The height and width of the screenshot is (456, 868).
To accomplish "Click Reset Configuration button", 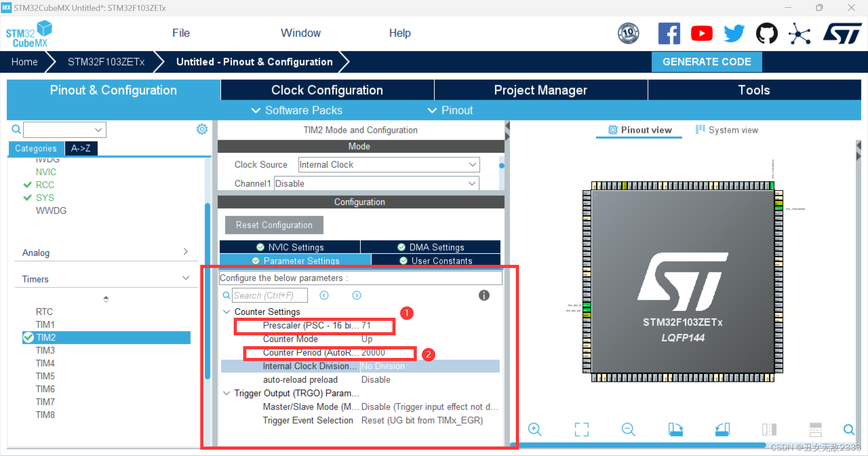I will pyautogui.click(x=274, y=225).
